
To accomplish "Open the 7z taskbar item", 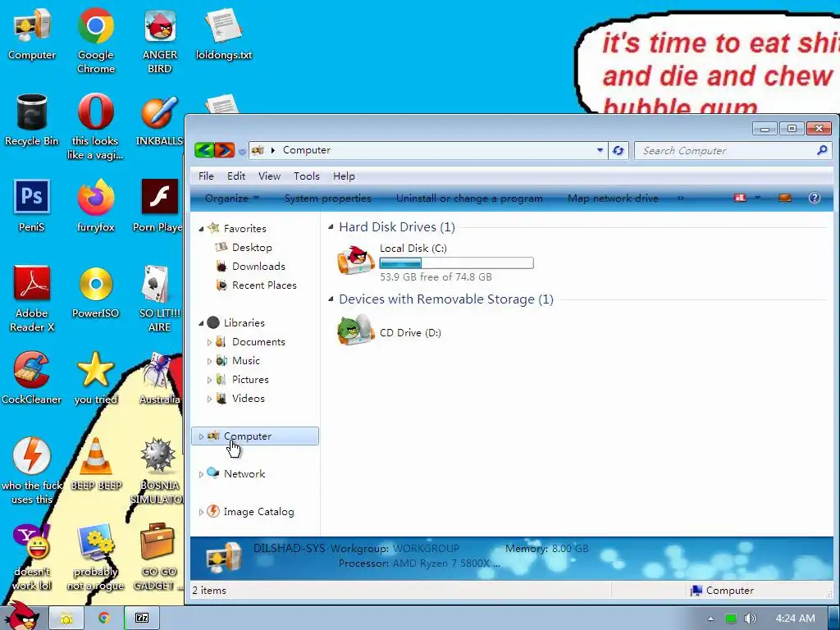I will click(141, 619).
